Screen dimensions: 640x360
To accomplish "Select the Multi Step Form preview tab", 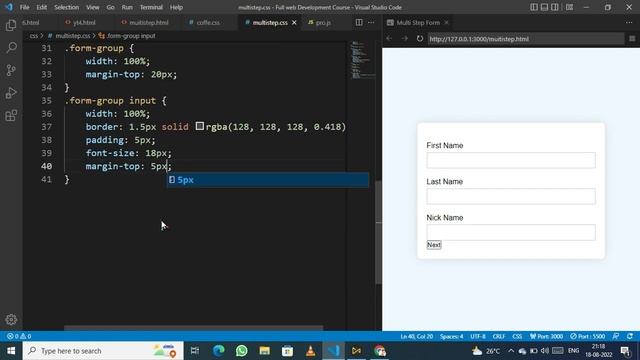I will point(418,22).
